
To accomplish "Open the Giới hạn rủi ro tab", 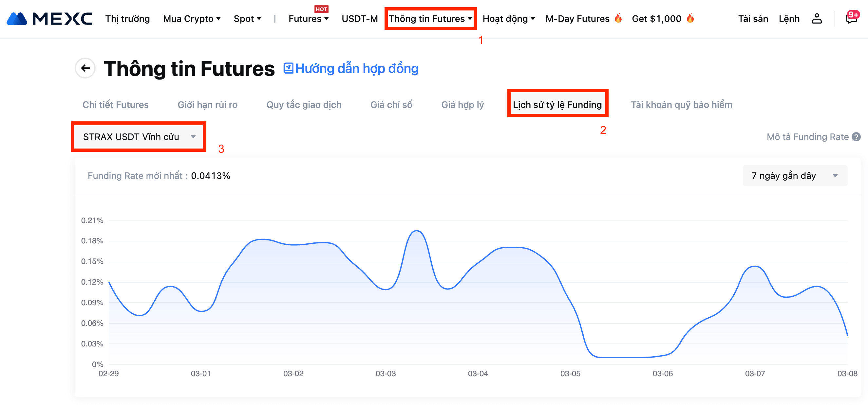I will tap(207, 104).
